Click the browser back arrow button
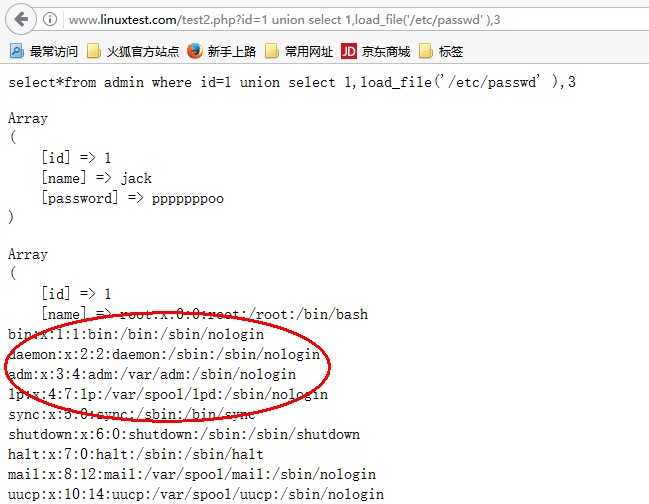The width and height of the screenshot is (649, 504). click(21, 19)
